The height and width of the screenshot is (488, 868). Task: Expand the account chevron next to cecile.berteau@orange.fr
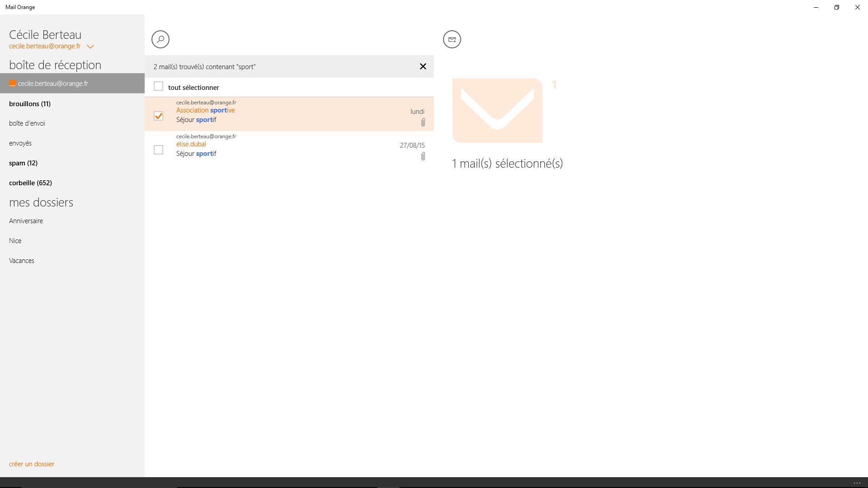pyautogui.click(x=90, y=47)
